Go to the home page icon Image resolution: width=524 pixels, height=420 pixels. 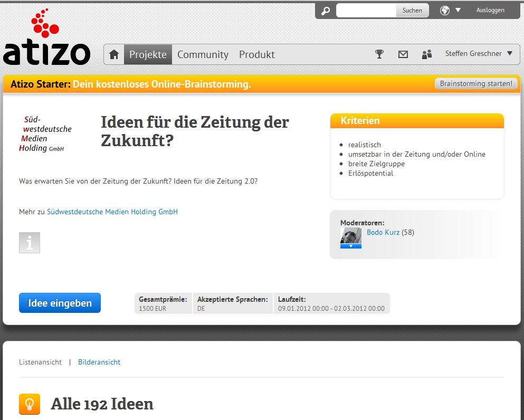pos(114,54)
